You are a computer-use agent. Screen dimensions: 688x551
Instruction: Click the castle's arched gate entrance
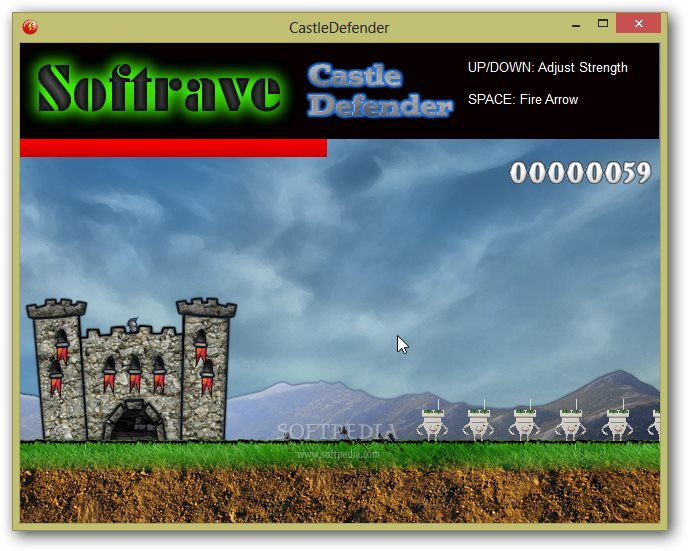[x=135, y=422]
